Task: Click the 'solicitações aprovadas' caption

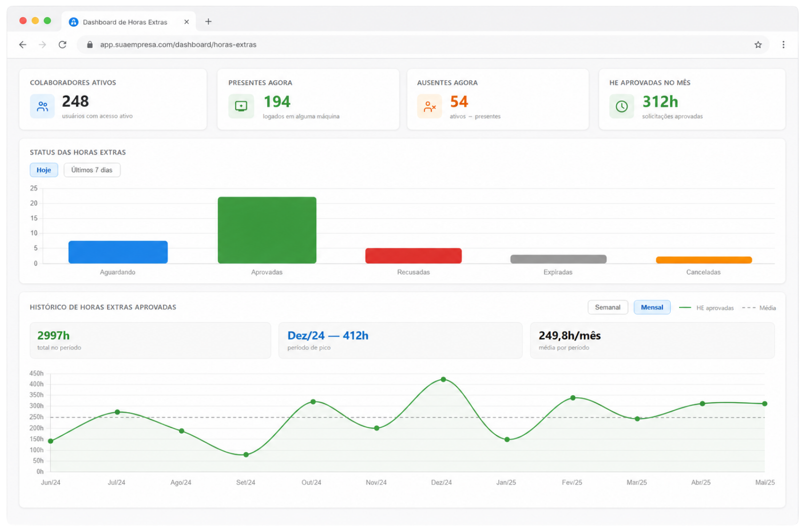Action: pyautogui.click(x=672, y=116)
